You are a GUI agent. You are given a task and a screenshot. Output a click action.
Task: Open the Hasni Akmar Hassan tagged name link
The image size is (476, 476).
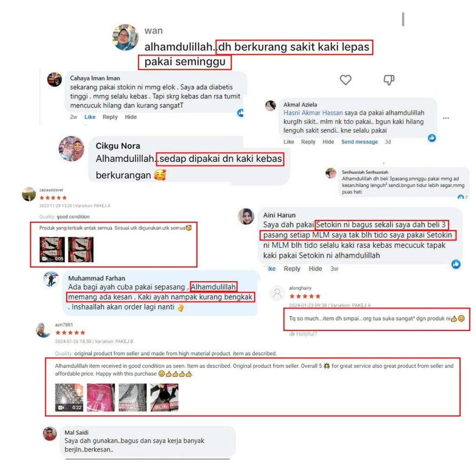[313, 113]
